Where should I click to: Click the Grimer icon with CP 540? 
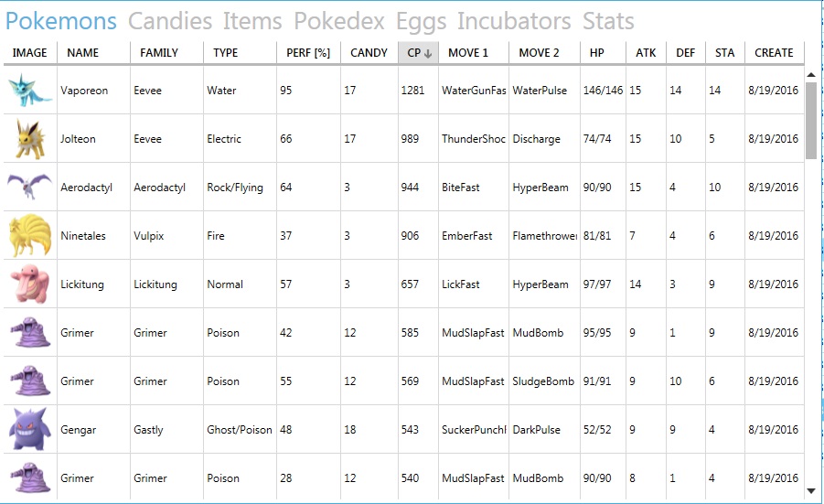pyautogui.click(x=30, y=477)
